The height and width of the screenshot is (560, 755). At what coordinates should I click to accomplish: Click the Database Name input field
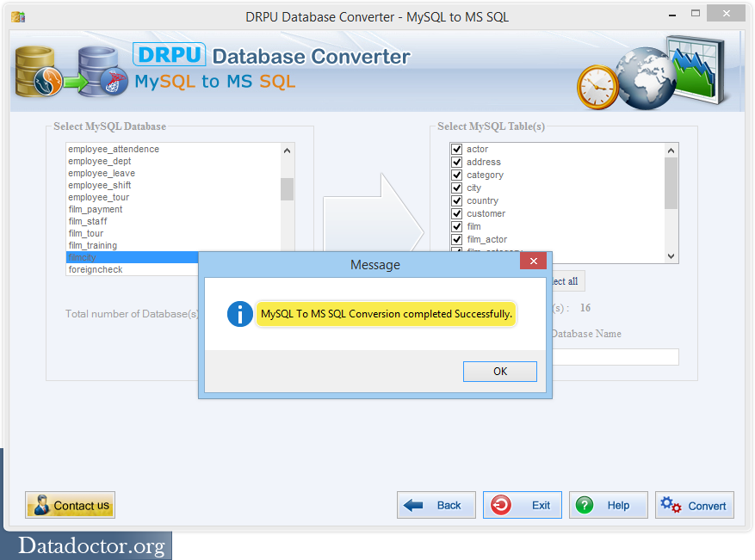coord(616,357)
